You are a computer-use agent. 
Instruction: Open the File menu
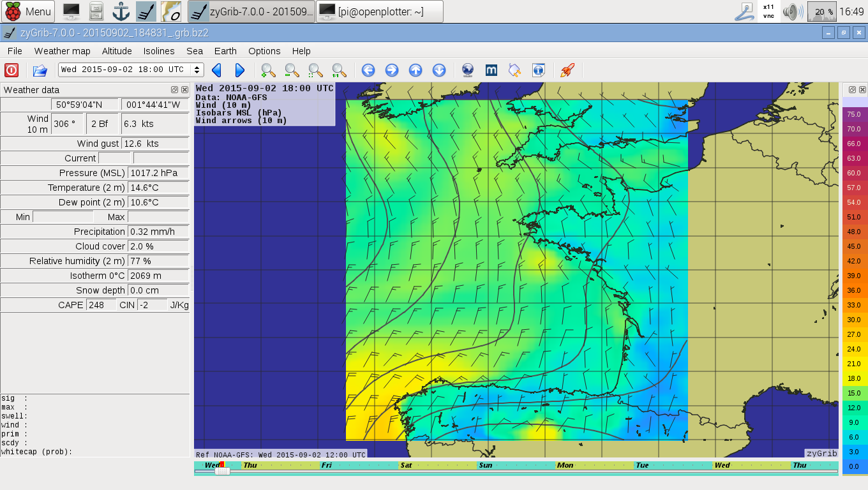click(x=15, y=51)
